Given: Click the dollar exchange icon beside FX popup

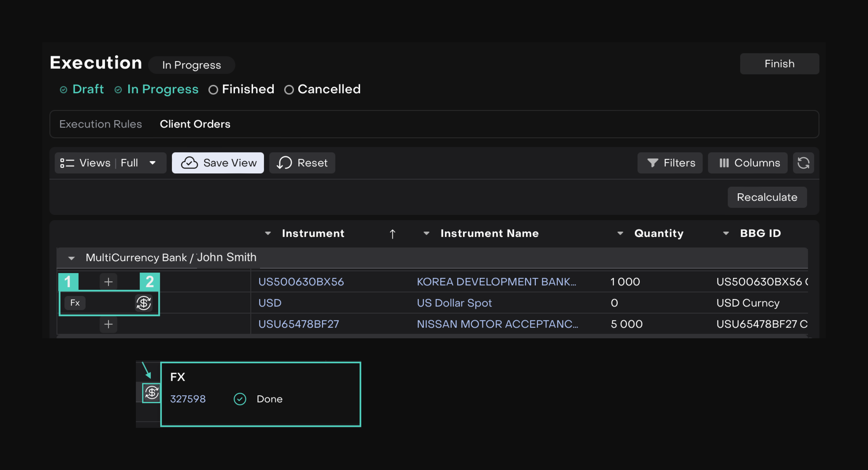Looking at the screenshot, I should (x=152, y=392).
